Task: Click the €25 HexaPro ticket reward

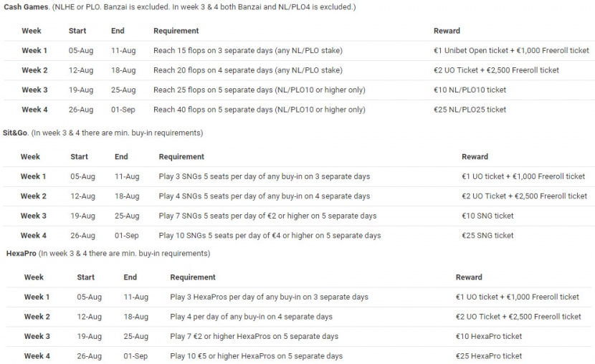Action: (489, 356)
